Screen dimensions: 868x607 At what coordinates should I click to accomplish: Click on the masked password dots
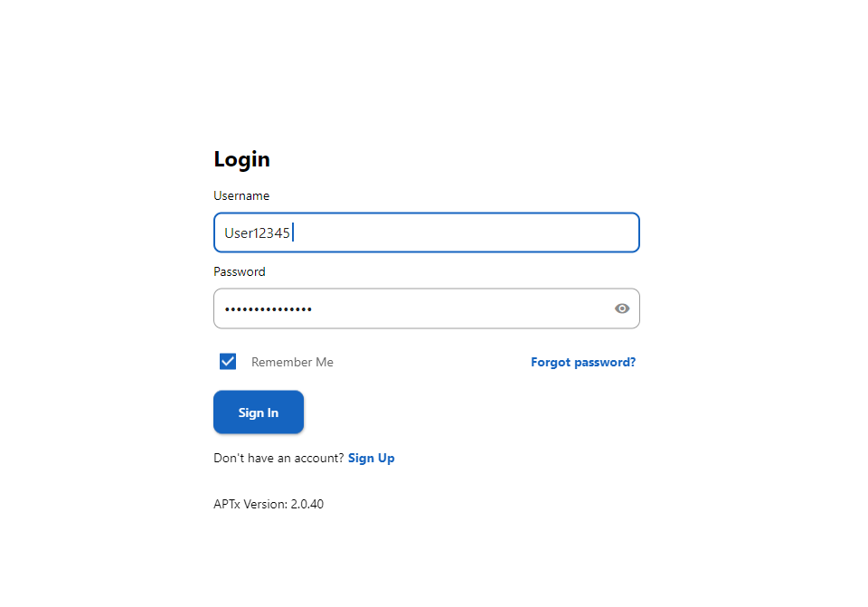coord(268,308)
